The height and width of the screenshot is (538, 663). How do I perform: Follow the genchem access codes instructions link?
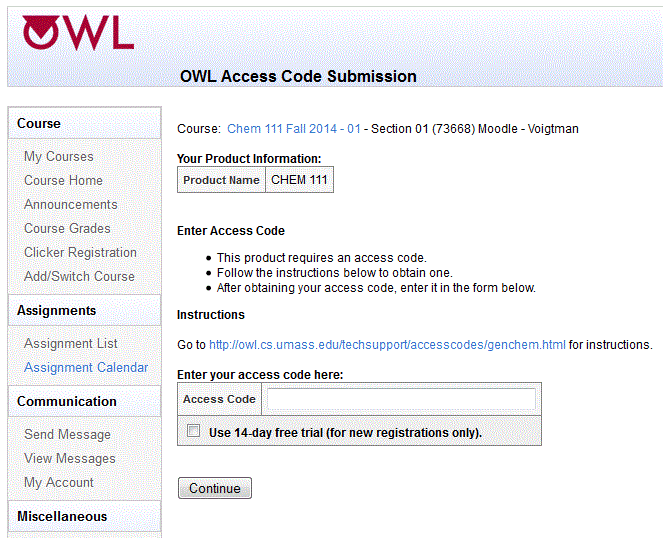[x=387, y=345]
